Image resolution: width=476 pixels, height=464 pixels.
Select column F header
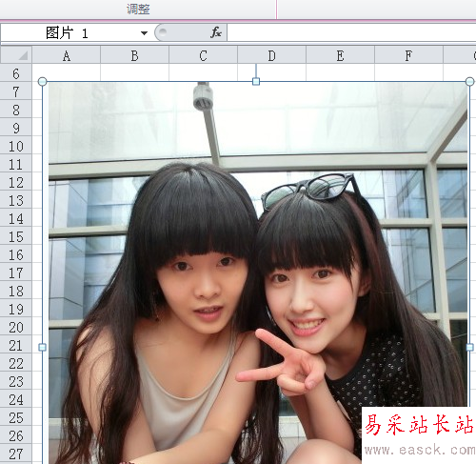[409, 55]
